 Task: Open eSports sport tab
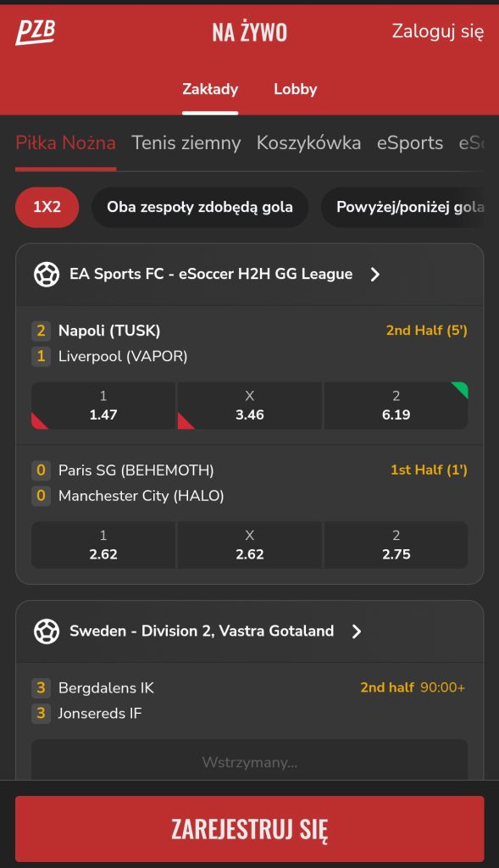click(x=410, y=142)
